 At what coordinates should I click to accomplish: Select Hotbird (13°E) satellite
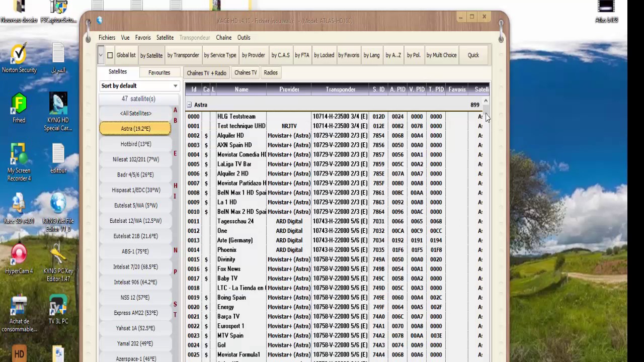click(135, 144)
